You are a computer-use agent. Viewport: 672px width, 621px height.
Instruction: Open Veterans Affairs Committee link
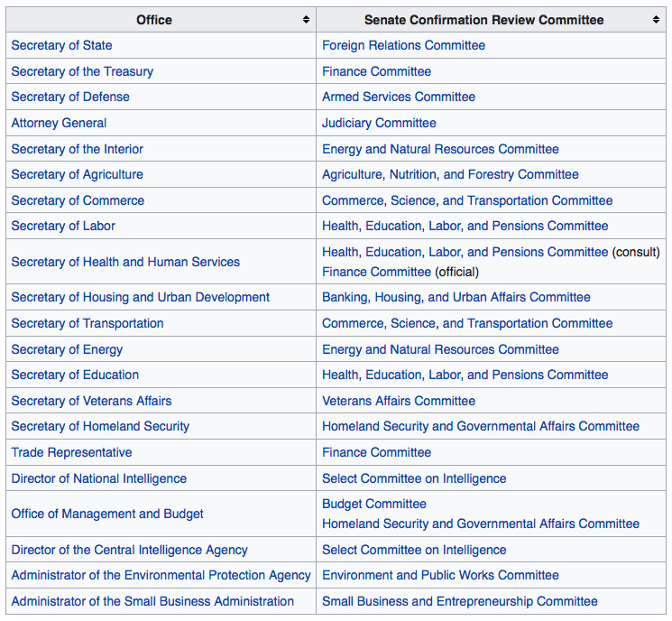[x=398, y=401]
